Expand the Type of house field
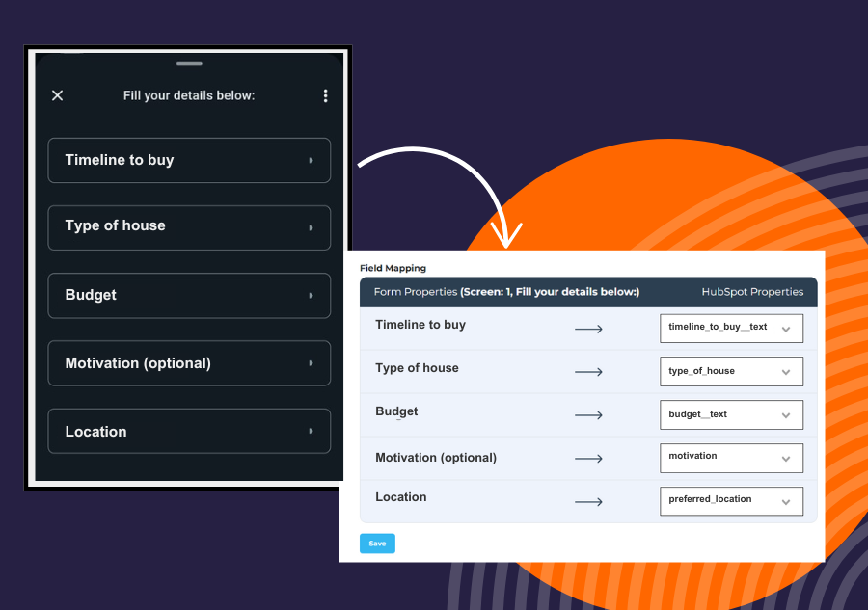Image resolution: width=868 pixels, height=610 pixels. click(189, 226)
